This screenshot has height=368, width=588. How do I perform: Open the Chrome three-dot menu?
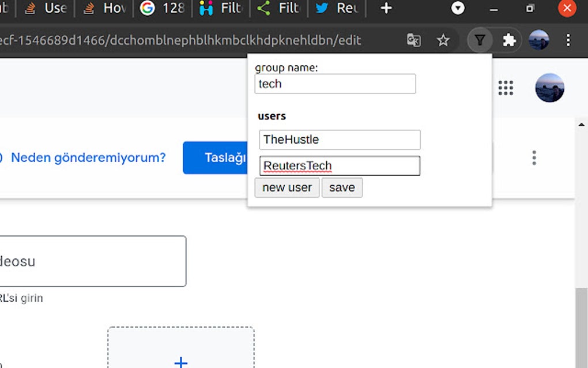568,40
